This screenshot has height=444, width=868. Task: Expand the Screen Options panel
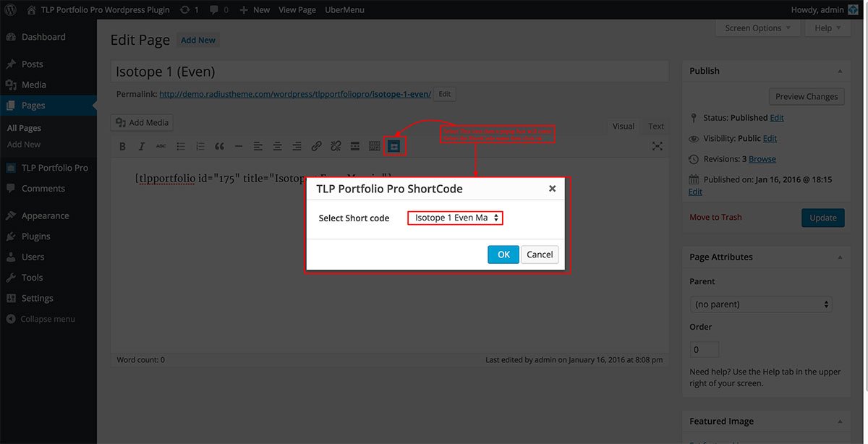pos(757,28)
